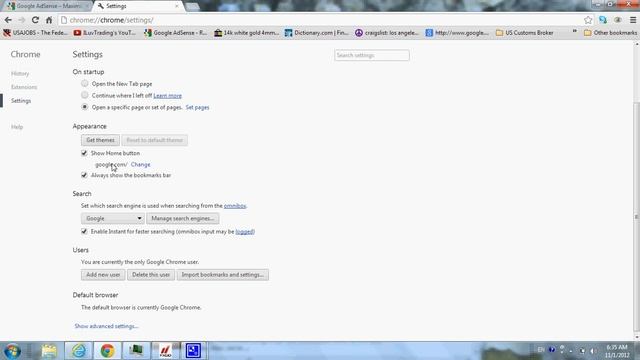This screenshot has height=360, width=640.
Task: Show hidden bookmarks via the chevron
Action: (575, 32)
